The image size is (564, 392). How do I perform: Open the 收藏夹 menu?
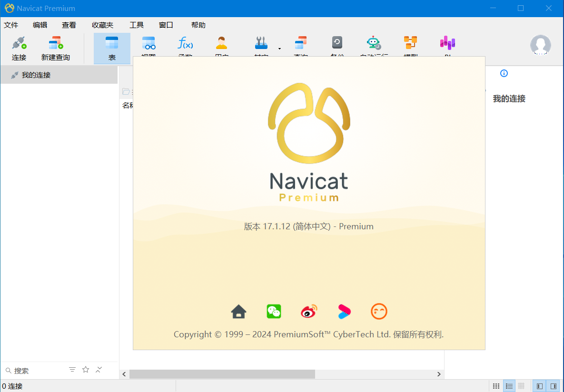pos(102,25)
